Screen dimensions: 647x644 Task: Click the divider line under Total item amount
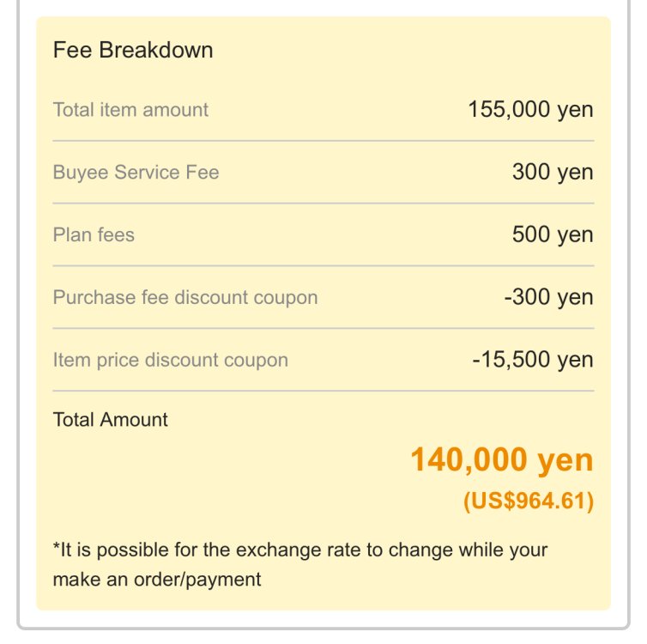coord(323,141)
